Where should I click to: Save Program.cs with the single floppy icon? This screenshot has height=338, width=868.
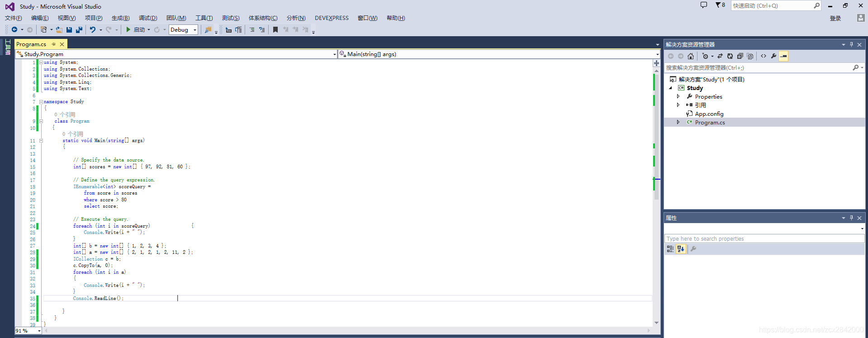[69, 30]
